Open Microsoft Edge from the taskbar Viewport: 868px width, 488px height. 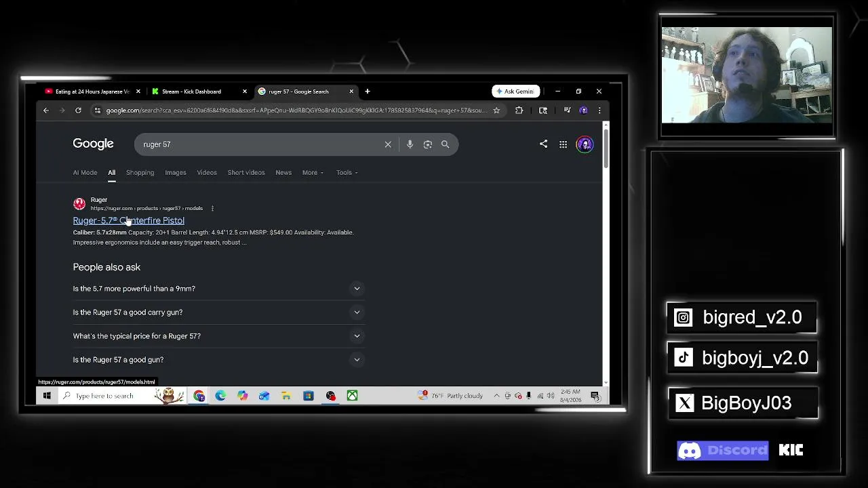coord(220,396)
